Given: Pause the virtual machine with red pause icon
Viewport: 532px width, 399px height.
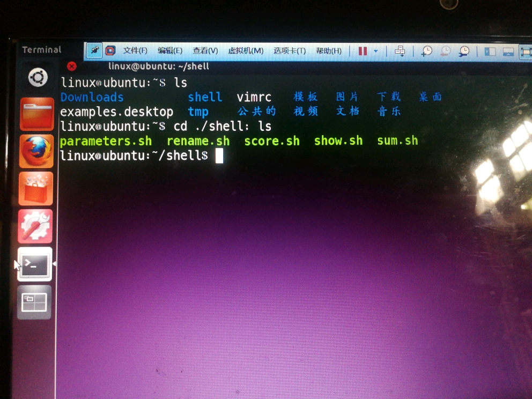Looking at the screenshot, I should 363,51.
